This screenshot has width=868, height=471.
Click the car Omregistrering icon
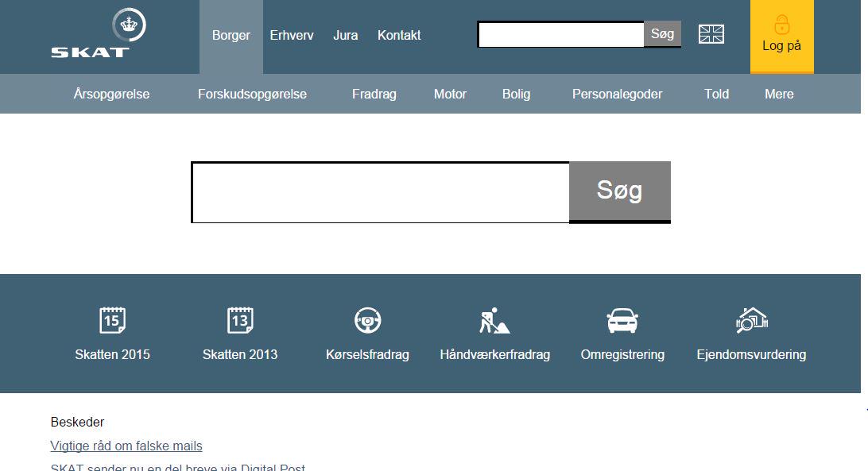622,320
